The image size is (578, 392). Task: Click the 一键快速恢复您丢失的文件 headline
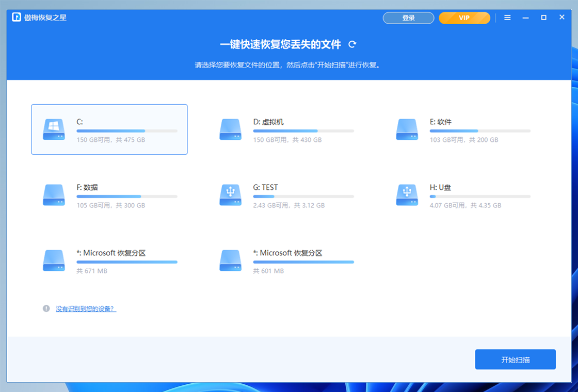pos(281,44)
